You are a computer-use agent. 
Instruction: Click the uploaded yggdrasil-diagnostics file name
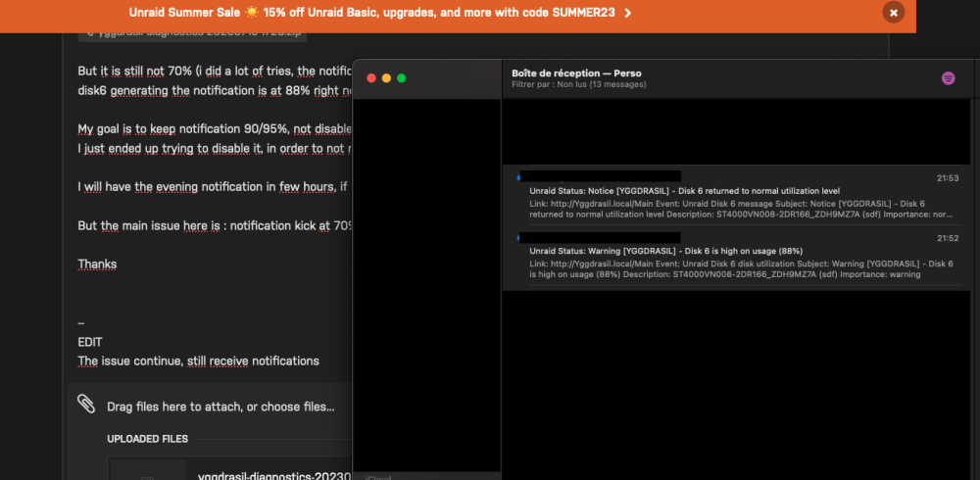(275, 475)
